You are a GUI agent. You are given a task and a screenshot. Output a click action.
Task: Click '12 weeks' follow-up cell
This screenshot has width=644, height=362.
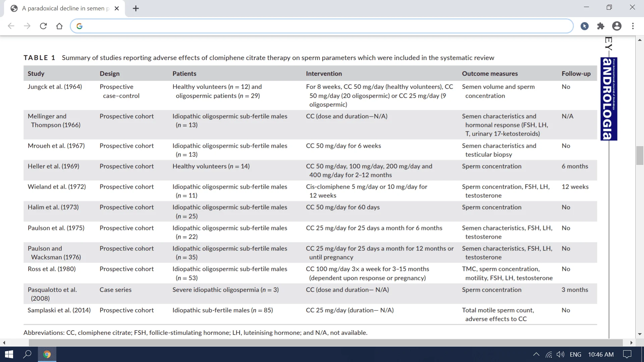(575, 186)
